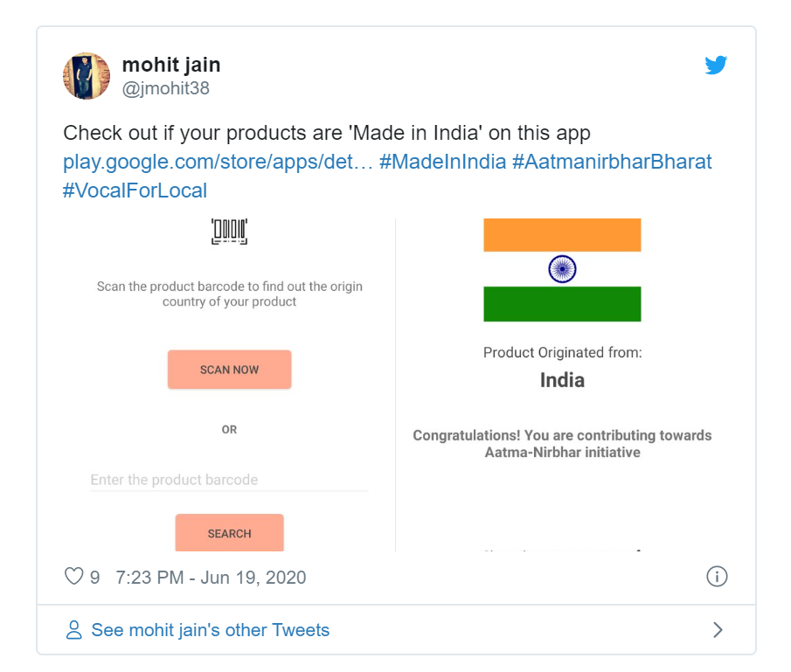The width and height of the screenshot is (791, 672).
Task: Expand other Tweets with right chevron
Action: pos(718,630)
